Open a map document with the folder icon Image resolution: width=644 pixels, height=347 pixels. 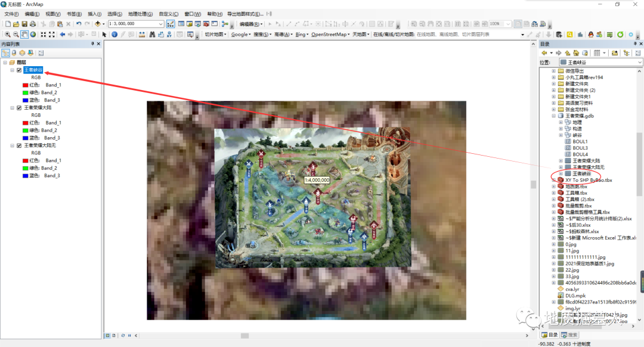(x=16, y=24)
